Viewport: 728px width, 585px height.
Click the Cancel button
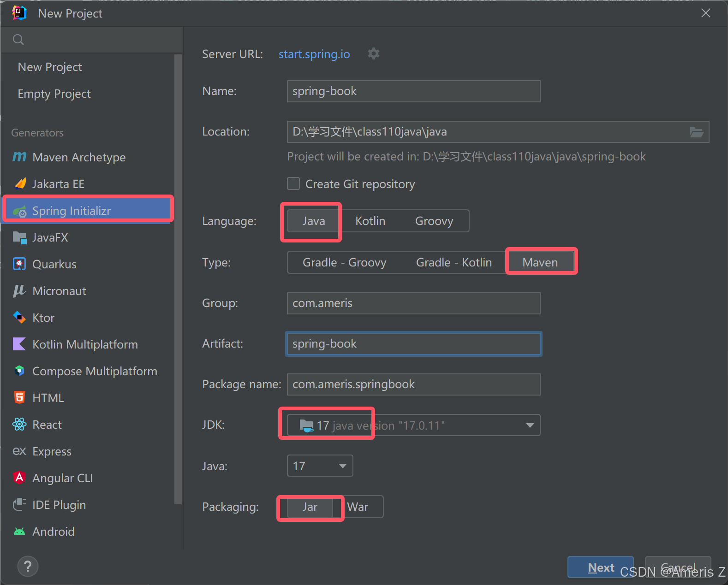678,567
